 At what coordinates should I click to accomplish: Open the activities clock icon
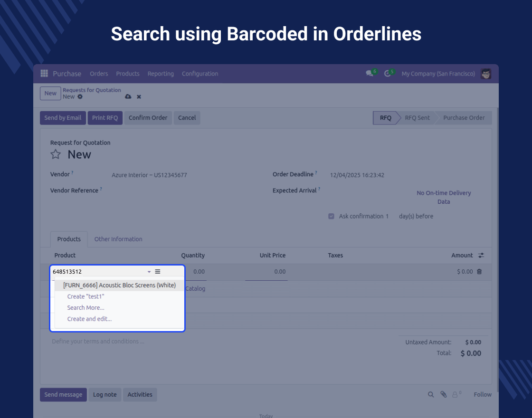388,73
